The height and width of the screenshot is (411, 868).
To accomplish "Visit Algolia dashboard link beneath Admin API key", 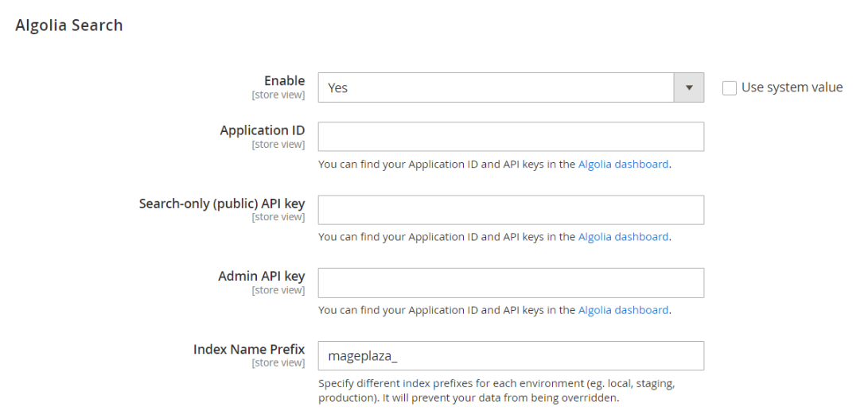I will [623, 310].
